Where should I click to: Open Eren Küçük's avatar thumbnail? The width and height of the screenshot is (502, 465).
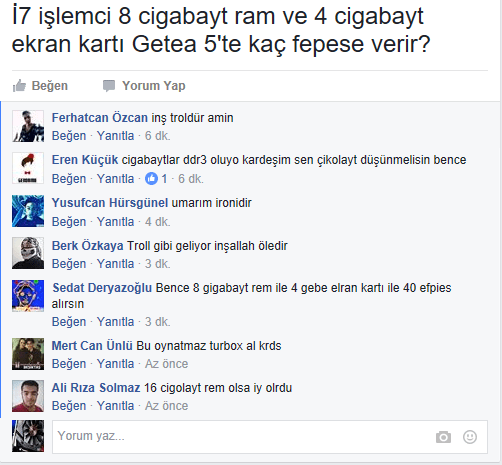pos(28,168)
